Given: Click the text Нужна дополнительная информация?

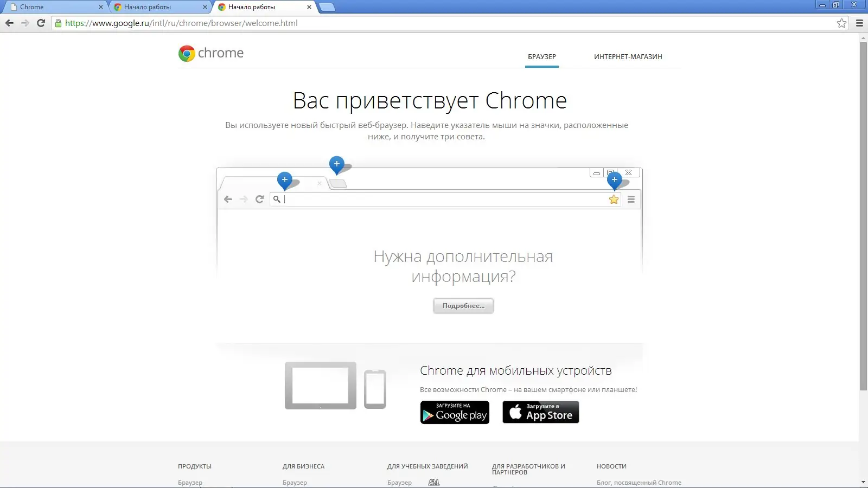Looking at the screenshot, I should (x=463, y=266).
